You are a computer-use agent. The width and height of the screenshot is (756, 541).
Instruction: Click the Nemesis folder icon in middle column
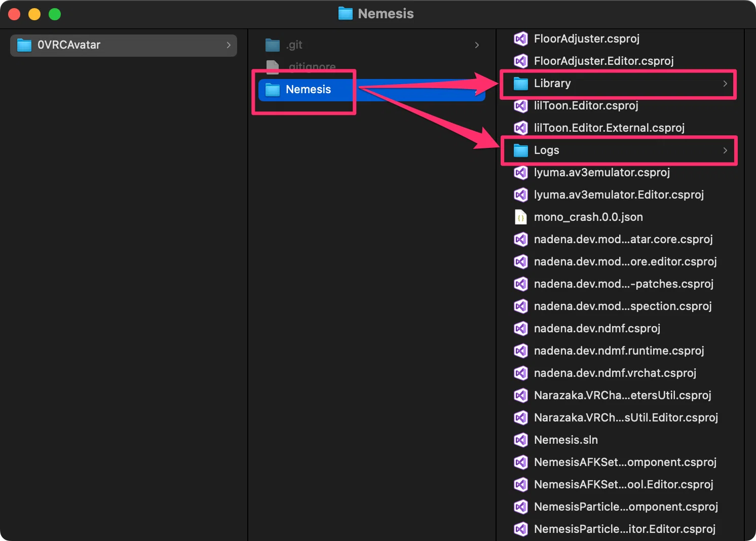click(273, 90)
